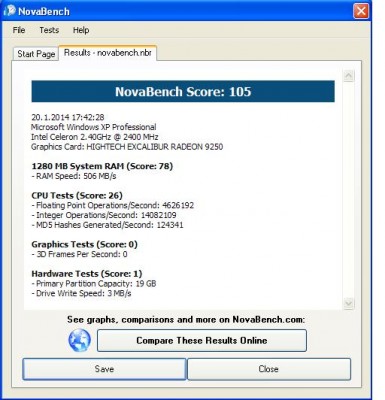Click the Close button at bottom
Screen dimensions: 385x400
point(269,369)
